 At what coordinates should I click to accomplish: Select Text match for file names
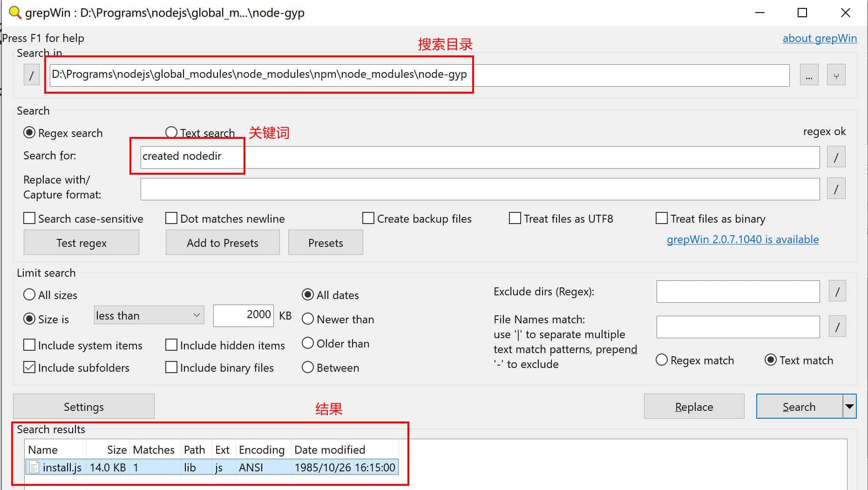771,360
